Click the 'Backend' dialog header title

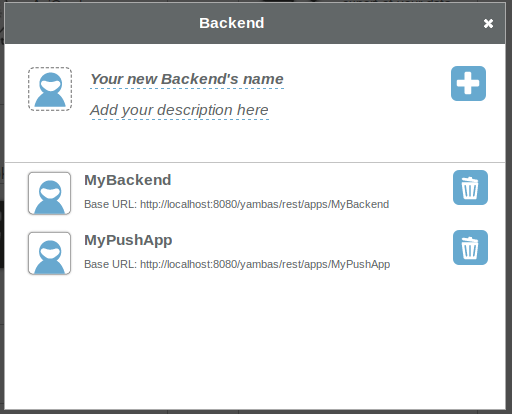tap(232, 23)
